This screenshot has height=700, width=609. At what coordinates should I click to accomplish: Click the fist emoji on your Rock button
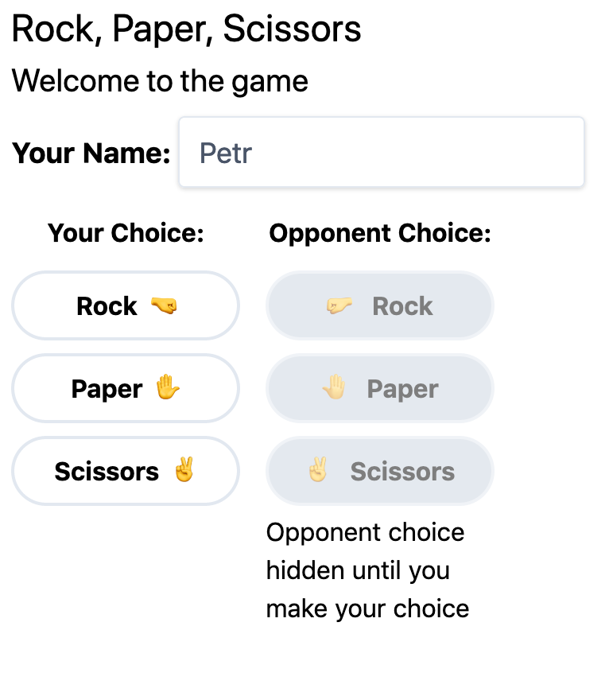click(x=164, y=306)
